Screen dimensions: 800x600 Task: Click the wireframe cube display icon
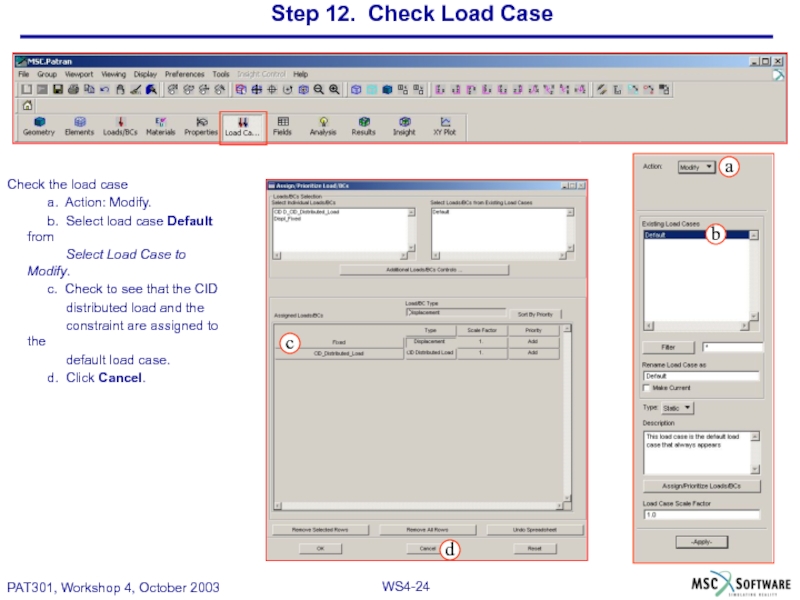click(x=356, y=90)
